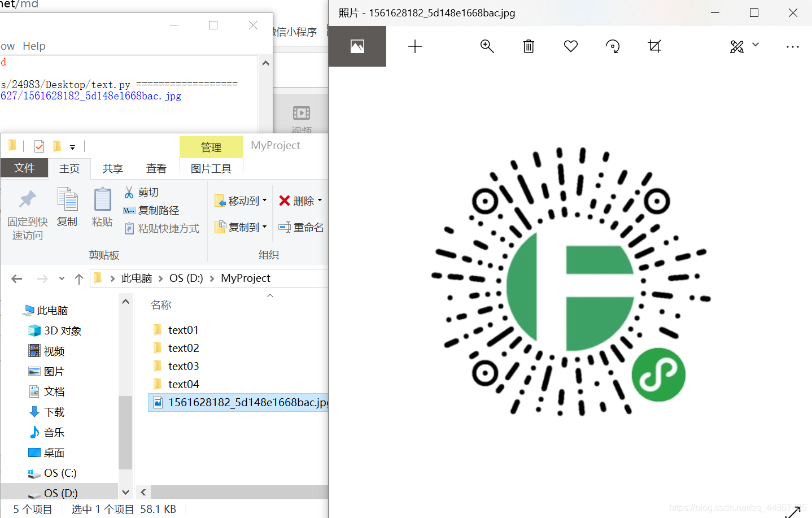The height and width of the screenshot is (518, 812).
Task: Click the Copy button in Explorer ribbon
Action: tap(67, 207)
